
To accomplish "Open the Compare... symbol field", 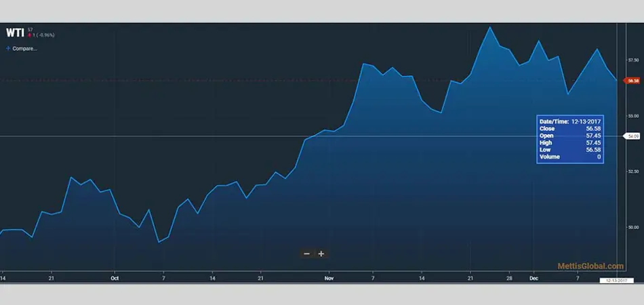I will click(24, 48).
